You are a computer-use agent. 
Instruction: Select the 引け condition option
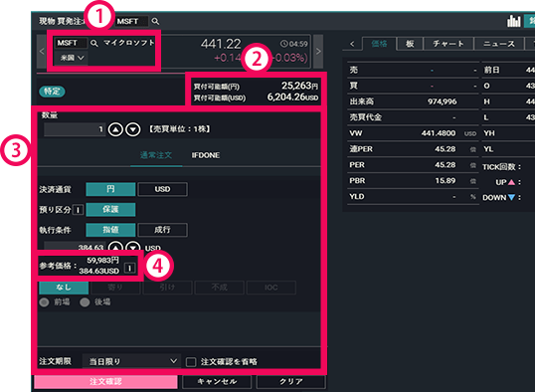pos(167,288)
